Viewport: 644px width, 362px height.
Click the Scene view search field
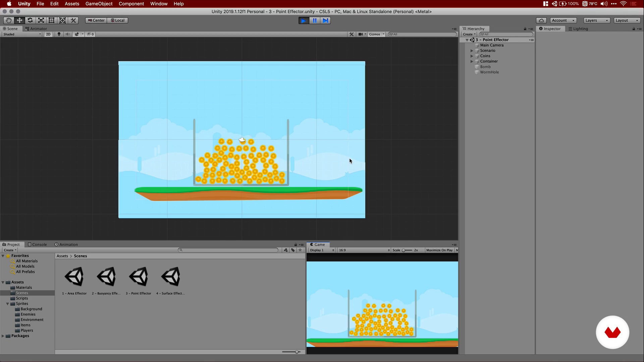click(422, 34)
